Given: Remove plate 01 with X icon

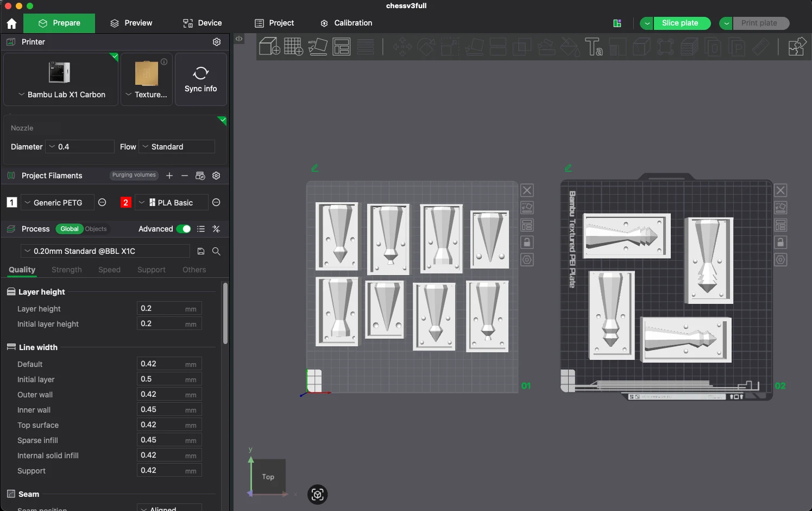Looking at the screenshot, I should [x=527, y=190].
